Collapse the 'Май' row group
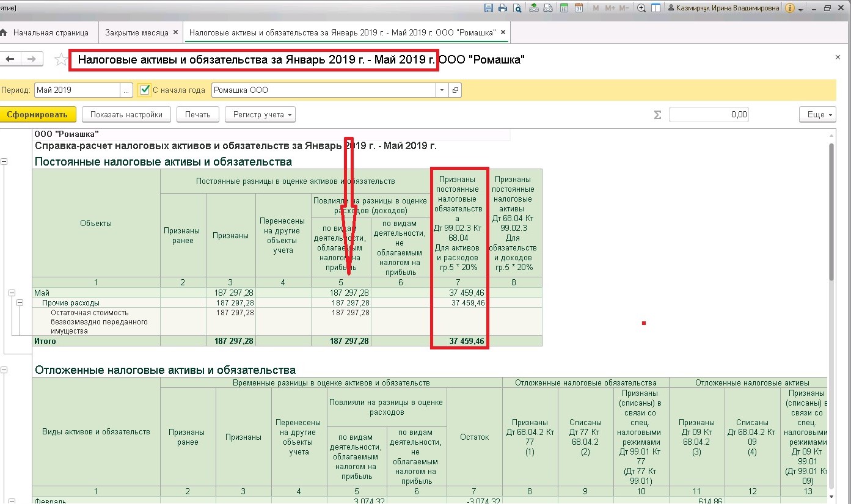Screen dimensions: 851x504 12,293
